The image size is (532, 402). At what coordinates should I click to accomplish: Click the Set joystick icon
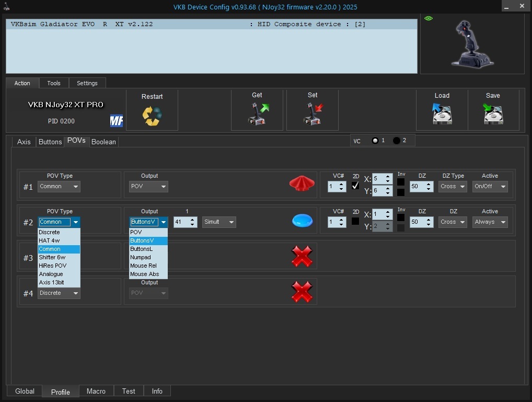click(313, 114)
